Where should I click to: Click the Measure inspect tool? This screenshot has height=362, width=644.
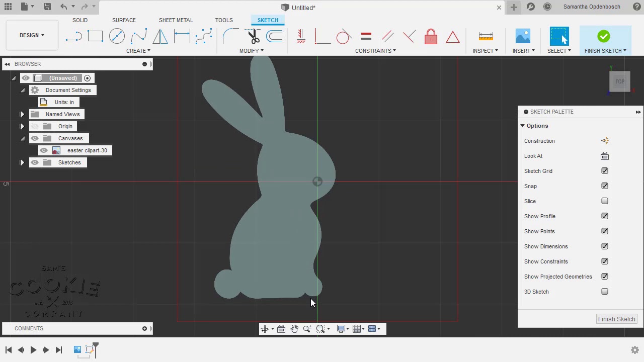point(486,36)
